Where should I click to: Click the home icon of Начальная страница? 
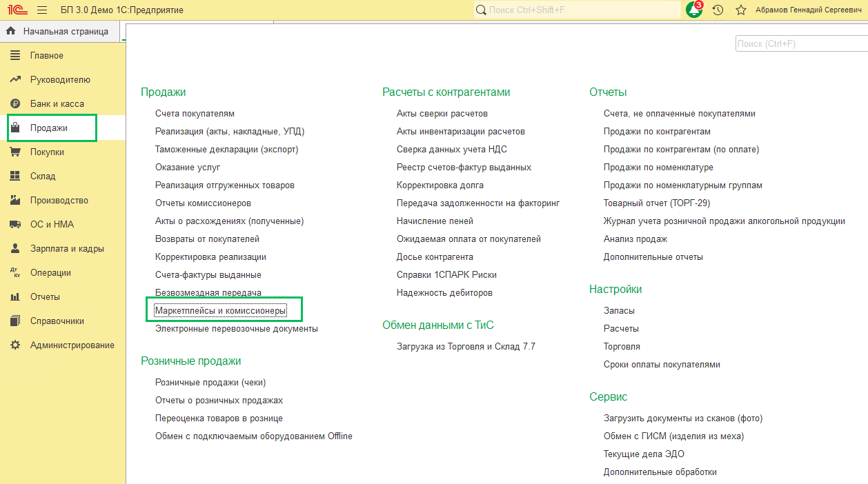11,31
